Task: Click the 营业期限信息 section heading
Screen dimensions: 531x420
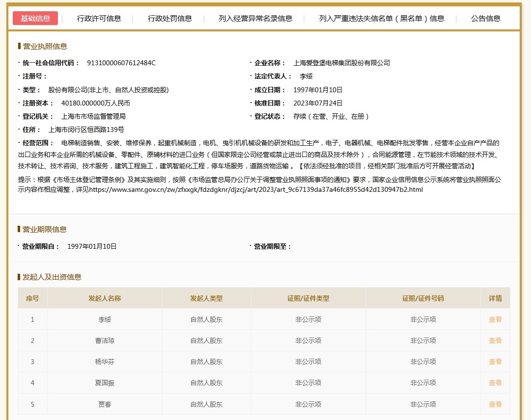Action: tap(44, 230)
